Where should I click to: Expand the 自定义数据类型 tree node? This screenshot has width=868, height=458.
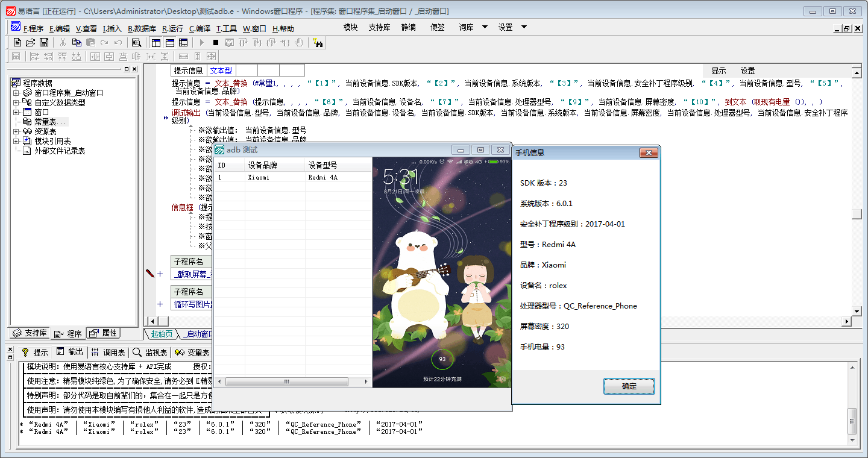pos(16,102)
